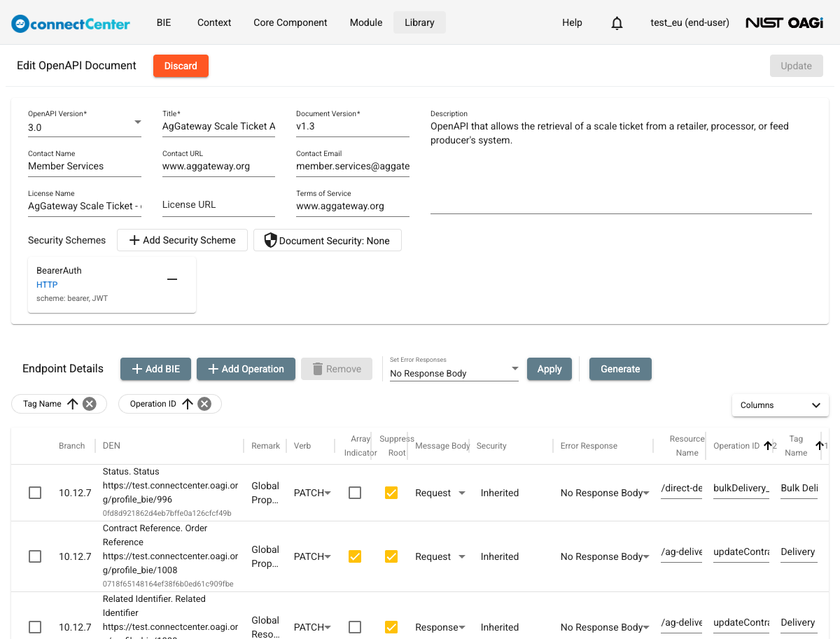The height and width of the screenshot is (639, 840).
Task: Edit the Contact URL field
Action: click(x=218, y=167)
